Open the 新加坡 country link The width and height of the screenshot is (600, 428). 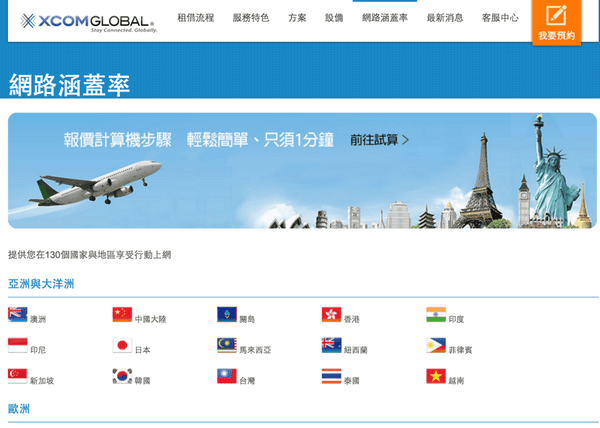[41, 381]
